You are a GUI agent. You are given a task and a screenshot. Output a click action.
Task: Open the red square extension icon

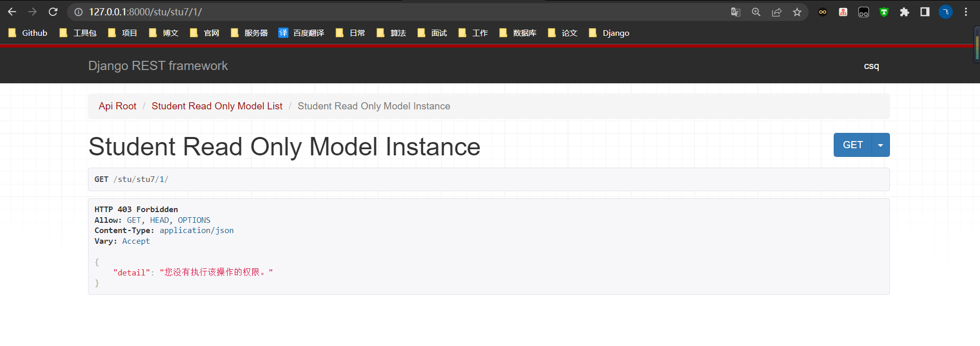tap(843, 12)
